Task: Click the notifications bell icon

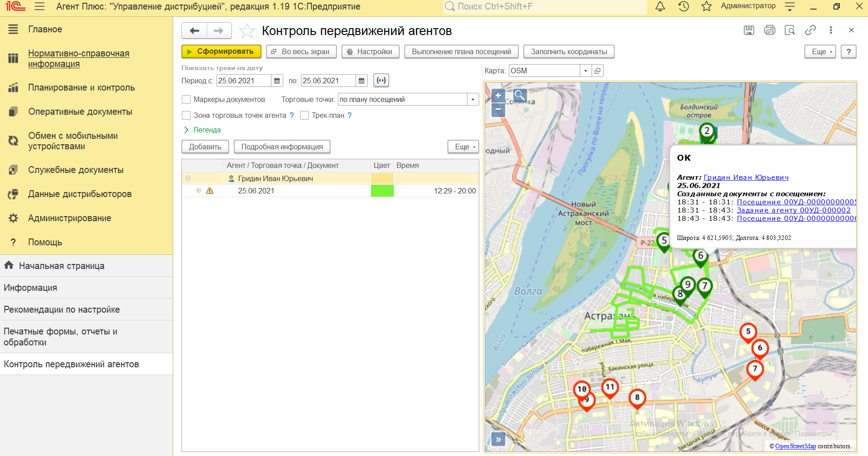Action: (660, 6)
